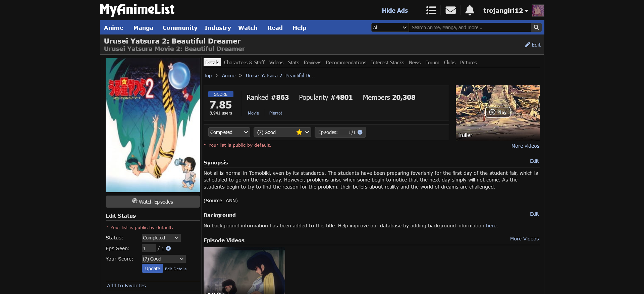
Task: Switch to the Reviews tab
Action: [x=313, y=63]
